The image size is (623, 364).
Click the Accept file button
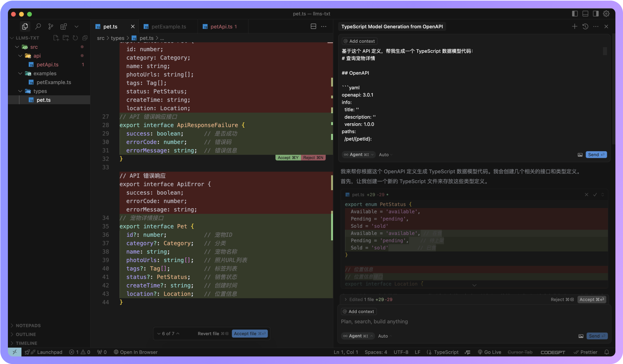tap(249, 334)
